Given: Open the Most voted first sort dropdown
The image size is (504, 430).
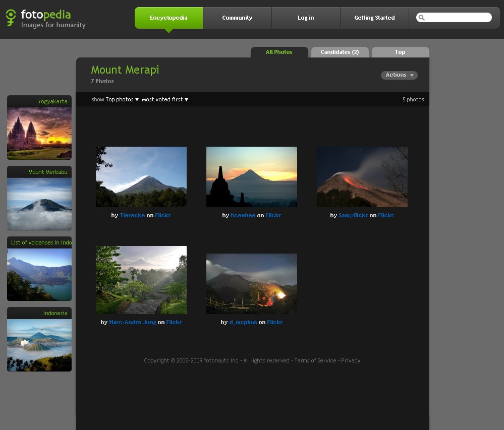Looking at the screenshot, I should 165,100.
